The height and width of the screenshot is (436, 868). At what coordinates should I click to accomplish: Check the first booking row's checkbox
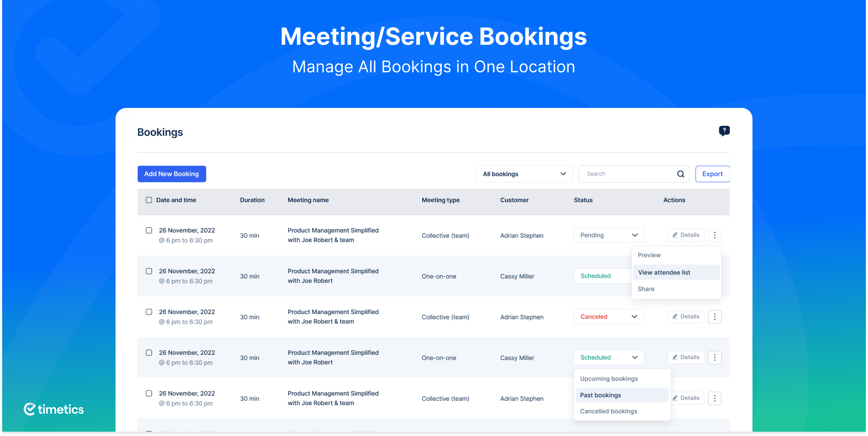click(149, 230)
